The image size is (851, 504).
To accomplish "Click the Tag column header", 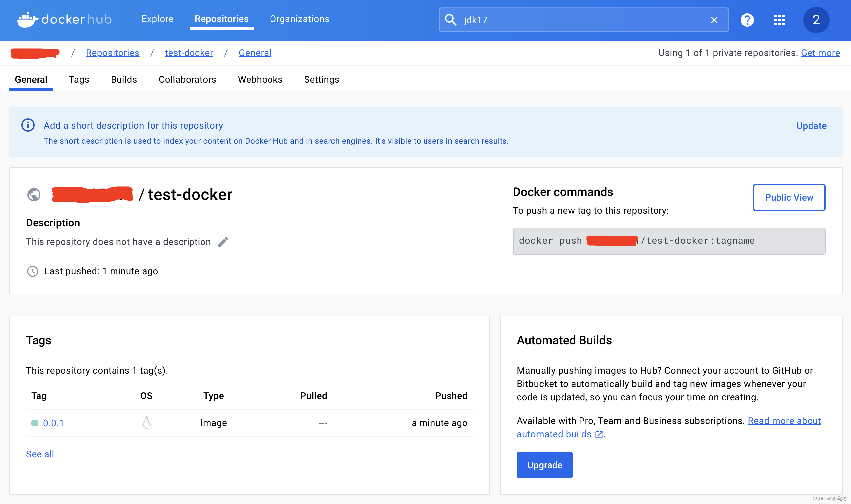I will tap(39, 396).
